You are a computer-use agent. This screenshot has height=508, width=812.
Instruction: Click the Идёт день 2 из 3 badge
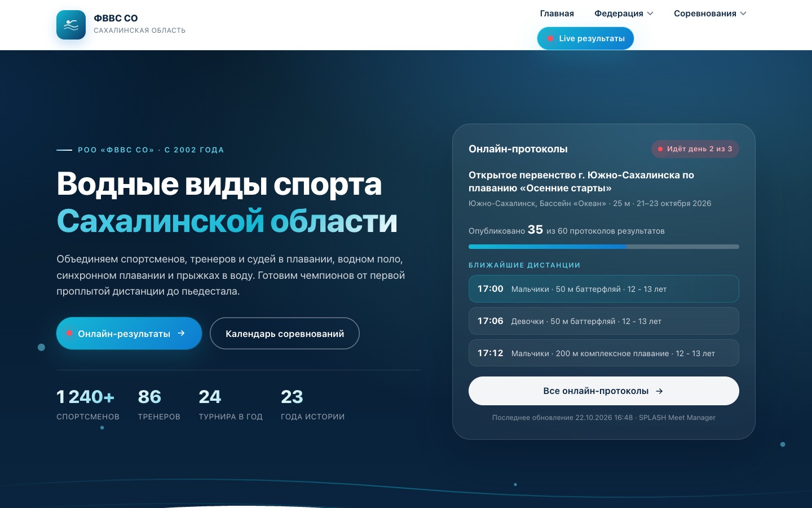tap(695, 149)
